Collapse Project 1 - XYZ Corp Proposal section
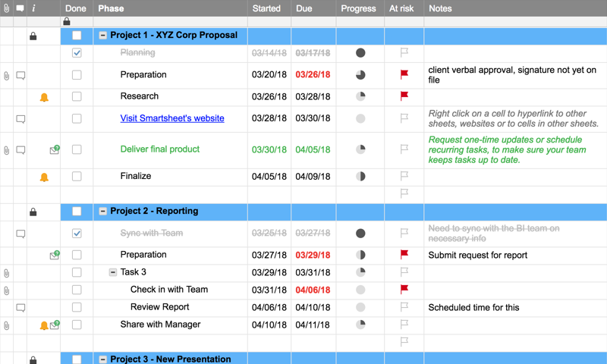The image size is (607, 364). click(x=103, y=36)
